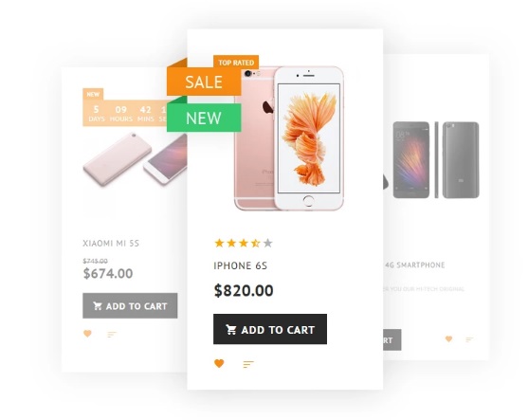Click the cart icon inside the gray Add to Cart button
528x420 pixels.
tap(98, 306)
